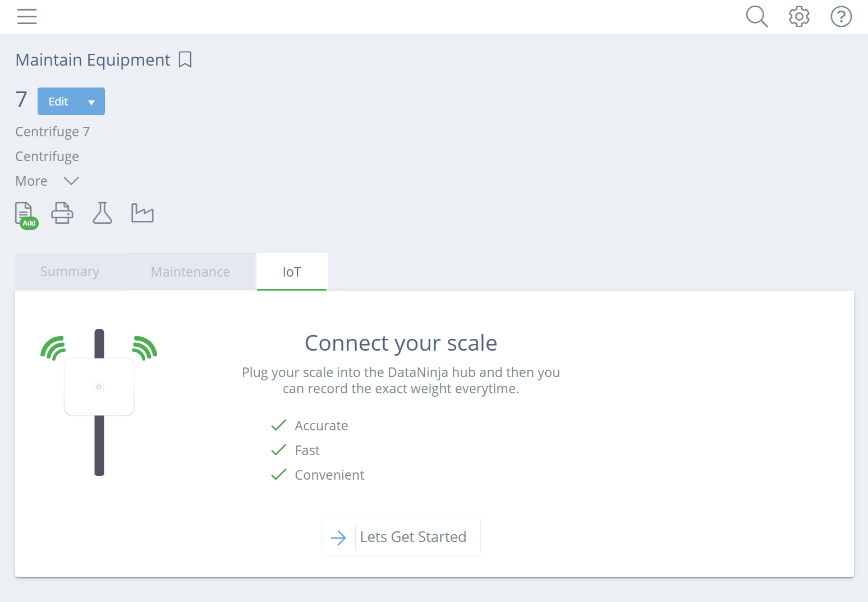Open the hamburger navigation menu
The height and width of the screenshot is (602, 868).
[x=27, y=16]
